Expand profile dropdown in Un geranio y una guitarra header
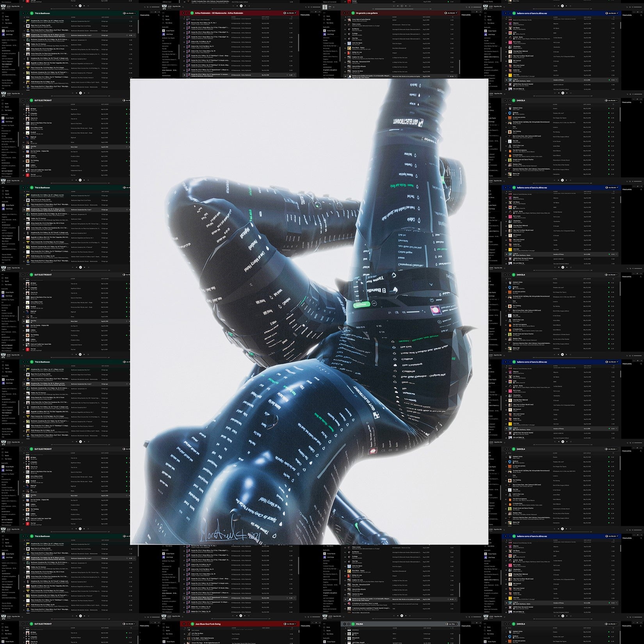This screenshot has width=644, height=644. coord(451,13)
